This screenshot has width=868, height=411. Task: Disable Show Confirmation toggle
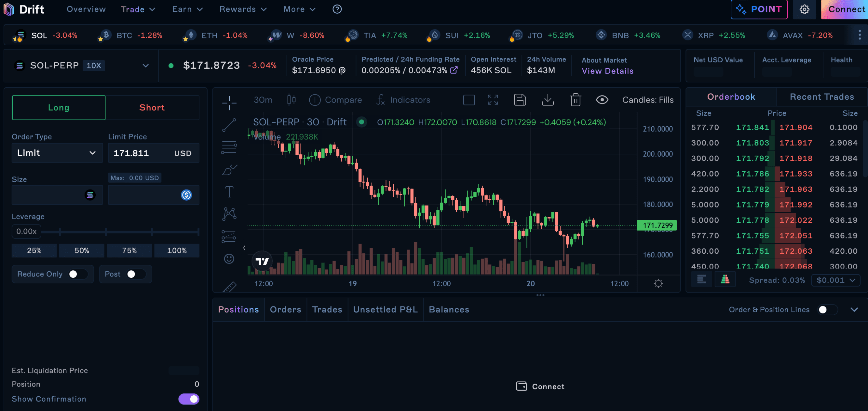[x=189, y=399]
